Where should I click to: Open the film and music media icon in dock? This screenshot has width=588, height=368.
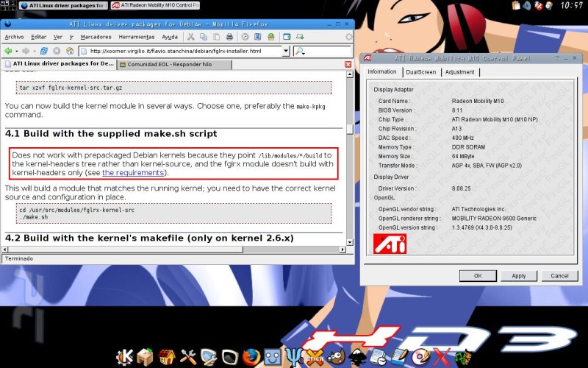point(464,357)
